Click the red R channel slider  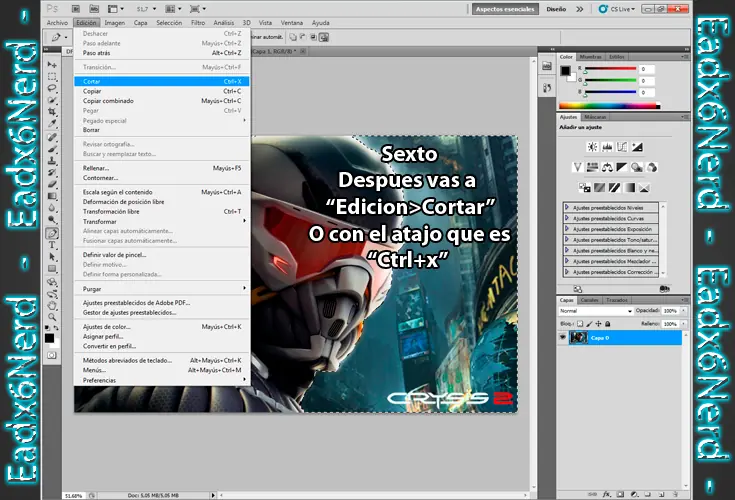pyautogui.click(x=610, y=69)
